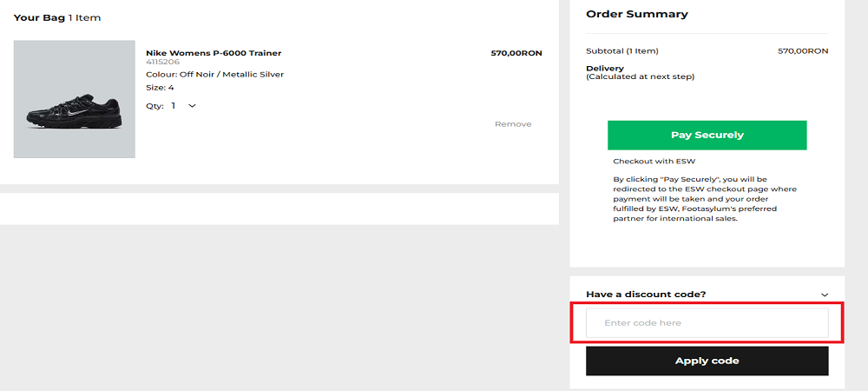Screen dimensions: 868x391
Task: Click the Apply code button
Action: pyautogui.click(x=707, y=361)
